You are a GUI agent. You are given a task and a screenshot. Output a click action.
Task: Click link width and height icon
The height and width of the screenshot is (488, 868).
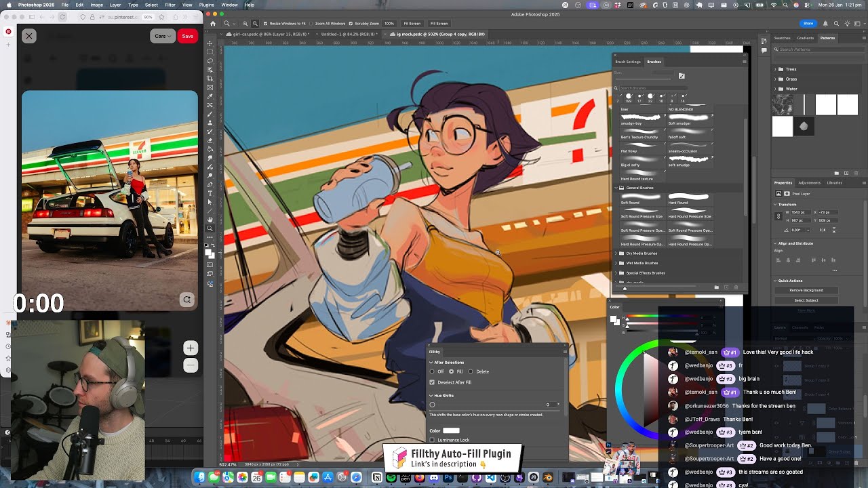[x=778, y=216]
